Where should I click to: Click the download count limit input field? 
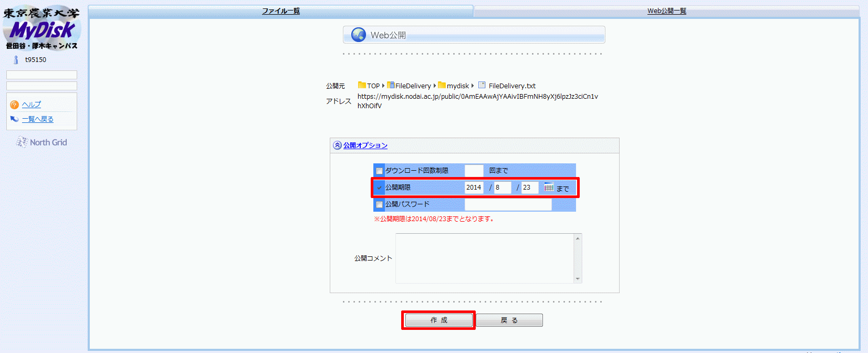pos(474,171)
